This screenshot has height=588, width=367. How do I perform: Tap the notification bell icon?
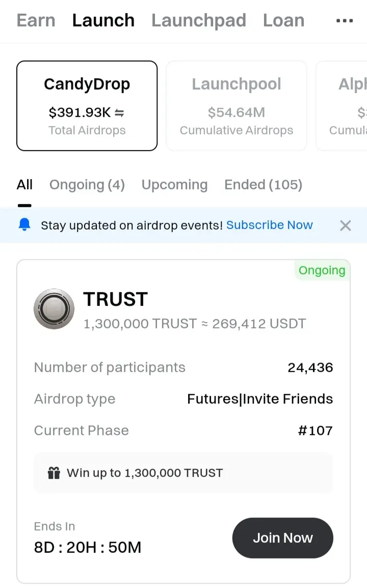(24, 225)
